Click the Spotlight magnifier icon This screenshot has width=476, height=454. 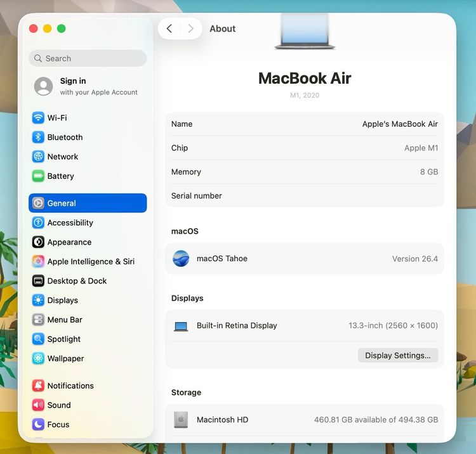click(38, 339)
